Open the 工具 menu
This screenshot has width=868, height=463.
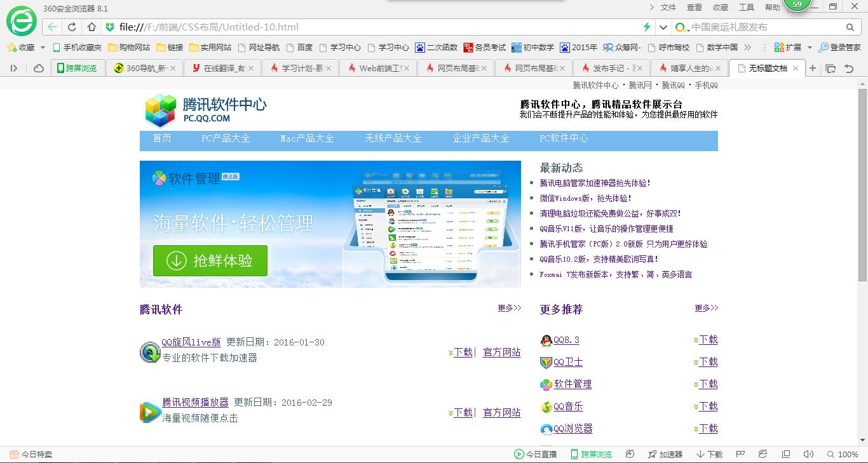pos(747,8)
